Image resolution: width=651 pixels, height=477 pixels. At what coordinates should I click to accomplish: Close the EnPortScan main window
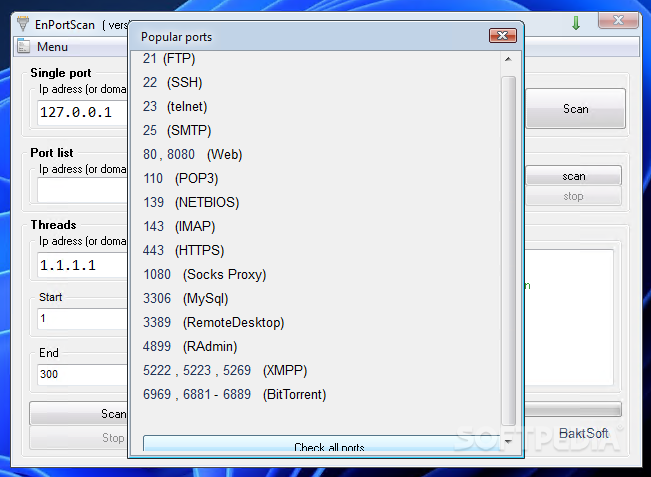618,20
